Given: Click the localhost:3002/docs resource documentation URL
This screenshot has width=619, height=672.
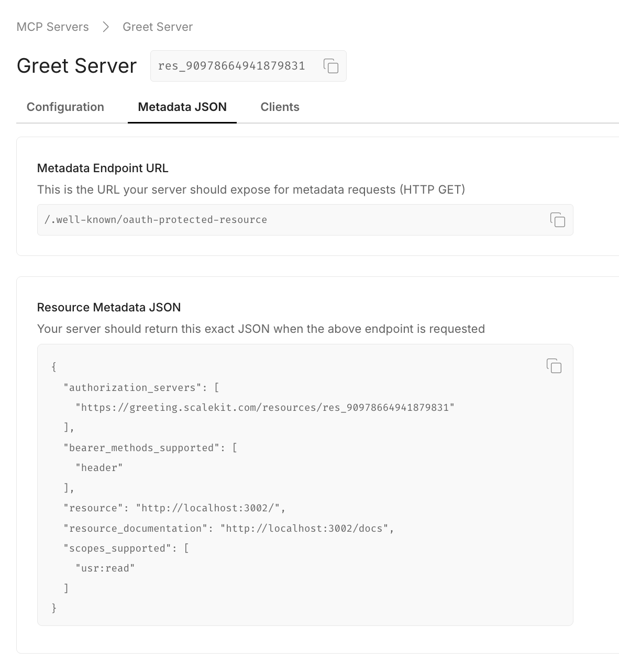Looking at the screenshot, I should coord(306,528).
